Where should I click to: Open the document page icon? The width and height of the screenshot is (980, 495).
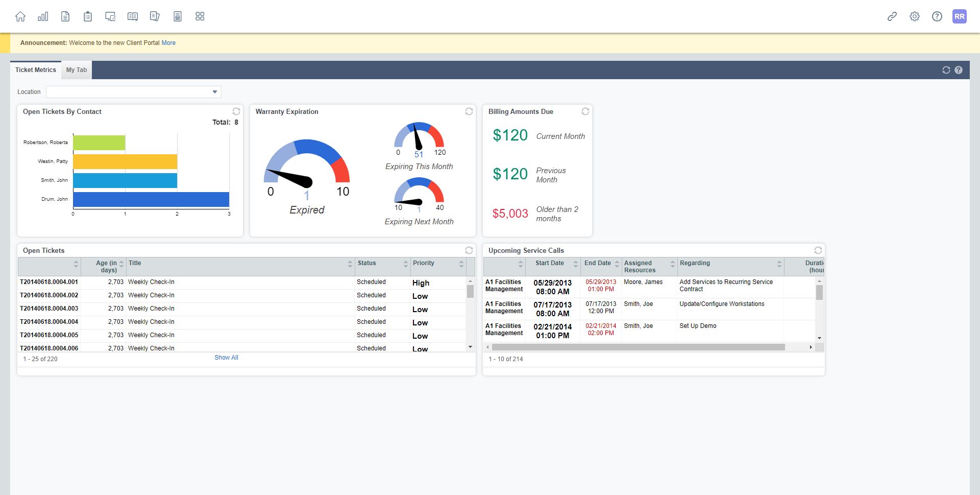point(65,16)
